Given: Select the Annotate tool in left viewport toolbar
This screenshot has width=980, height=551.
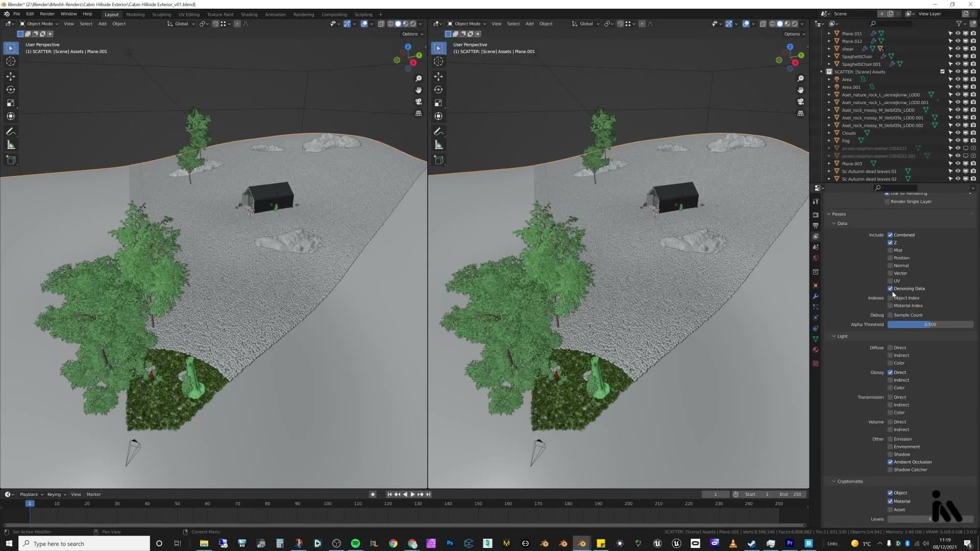Looking at the screenshot, I should 11,132.
